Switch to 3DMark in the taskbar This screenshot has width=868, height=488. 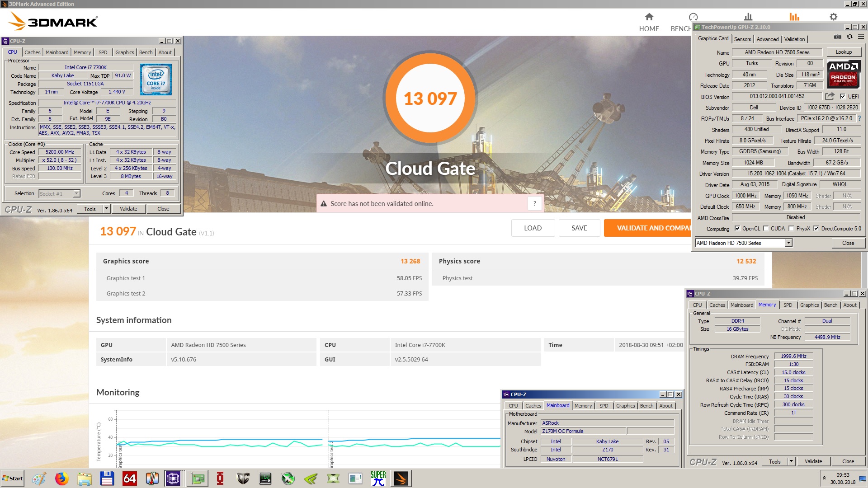click(x=401, y=479)
